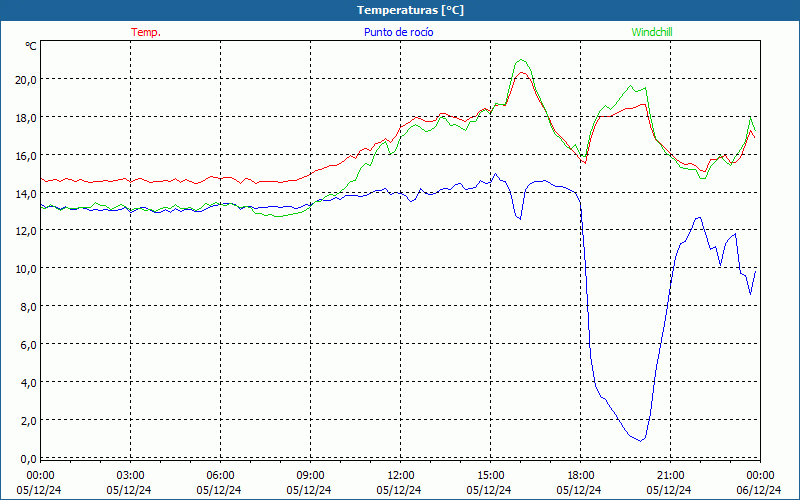Click the 10,0 y-axis value
This screenshot has width=800, height=500.
pyautogui.click(x=26, y=269)
